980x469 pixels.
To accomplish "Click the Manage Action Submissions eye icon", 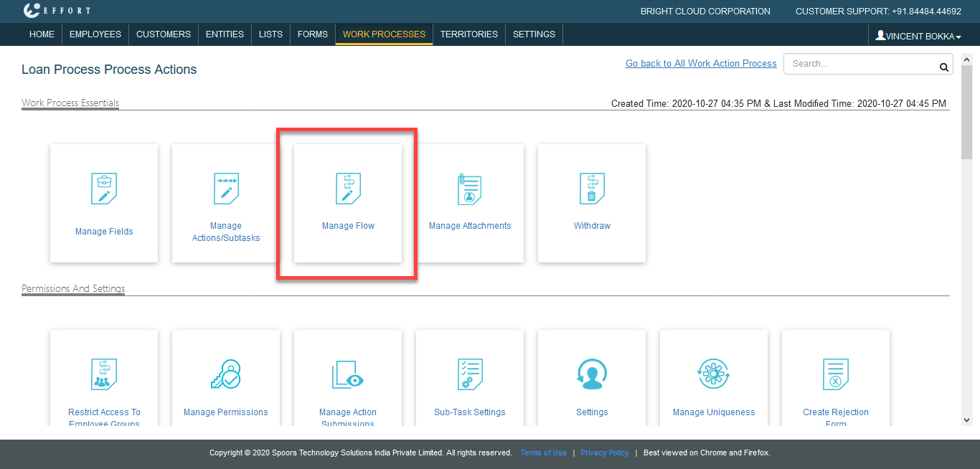I will click(x=348, y=374).
